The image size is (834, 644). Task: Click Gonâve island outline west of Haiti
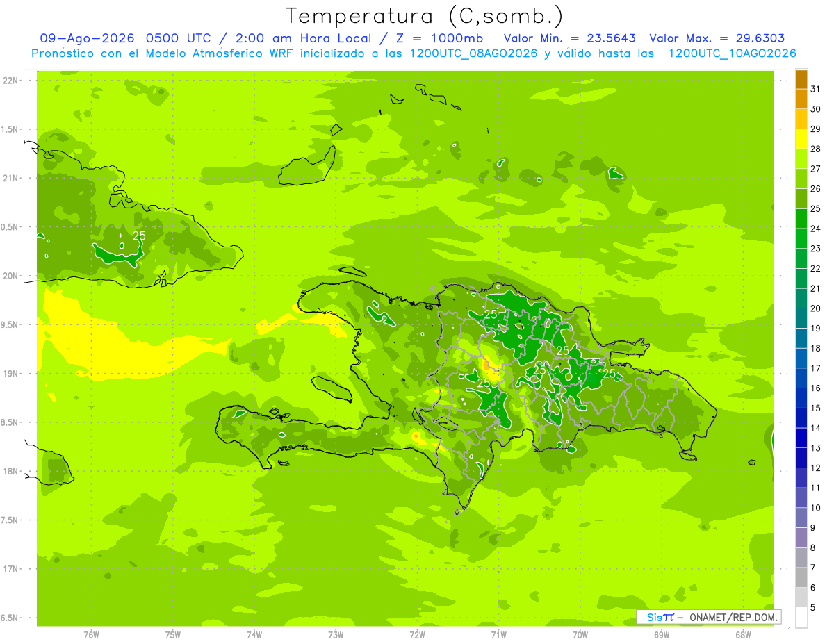pyautogui.click(x=332, y=389)
